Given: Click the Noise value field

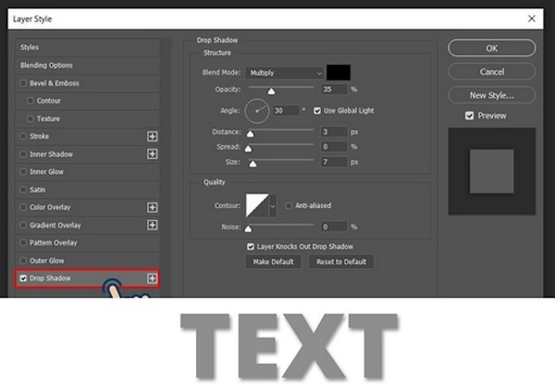Looking at the screenshot, I should [x=334, y=227].
